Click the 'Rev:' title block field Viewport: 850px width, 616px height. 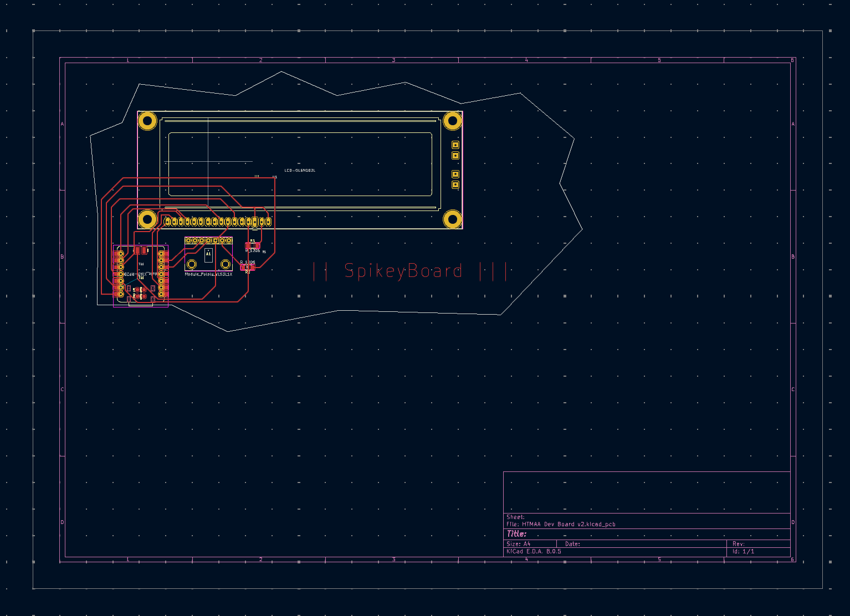coord(739,544)
